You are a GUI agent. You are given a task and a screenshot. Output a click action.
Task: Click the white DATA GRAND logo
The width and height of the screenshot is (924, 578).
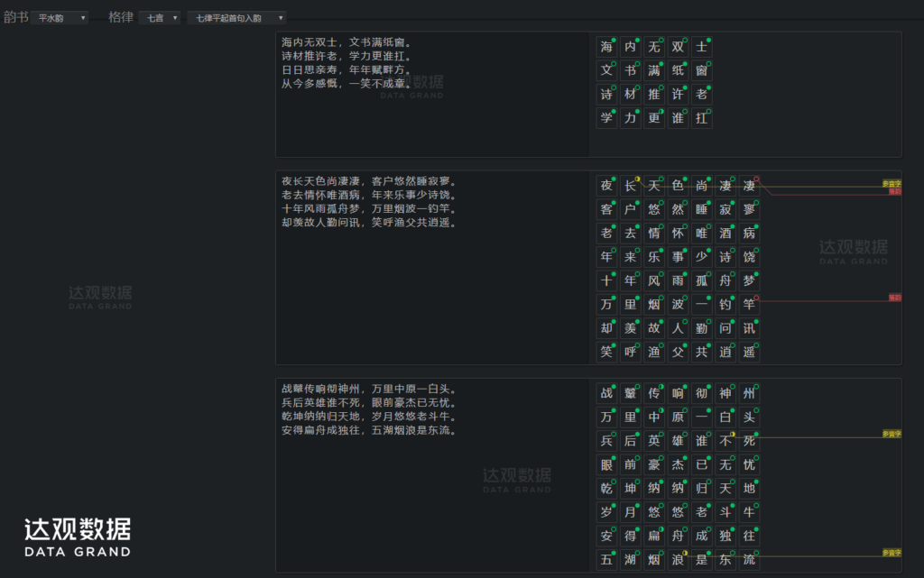pos(78,537)
